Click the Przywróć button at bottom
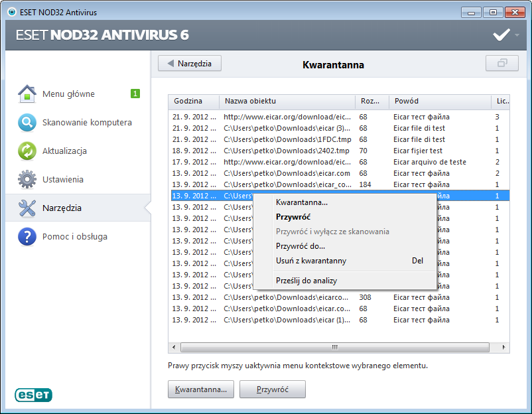 (273, 389)
